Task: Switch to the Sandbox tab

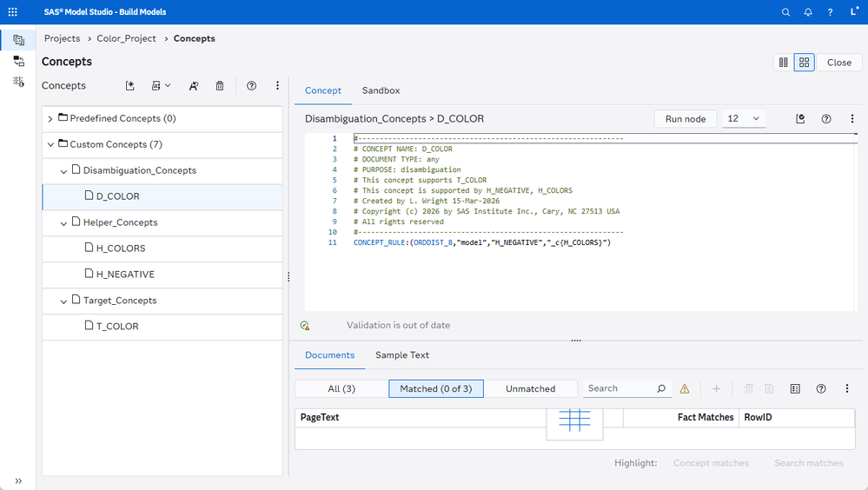Action: tap(381, 90)
